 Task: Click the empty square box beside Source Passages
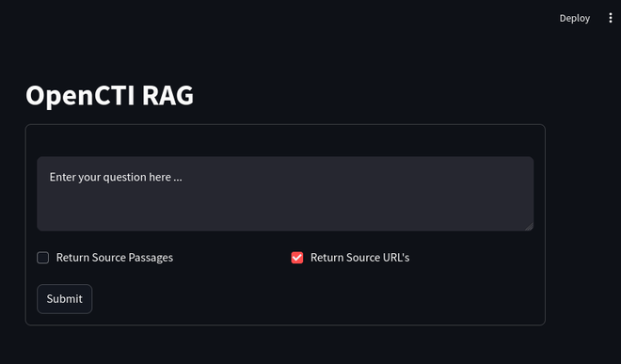click(42, 258)
